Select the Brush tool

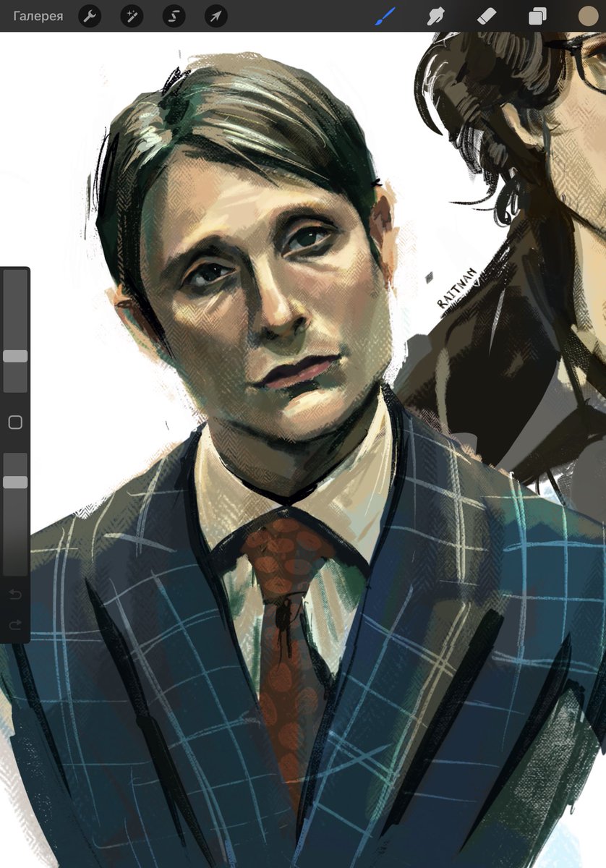coord(385,16)
